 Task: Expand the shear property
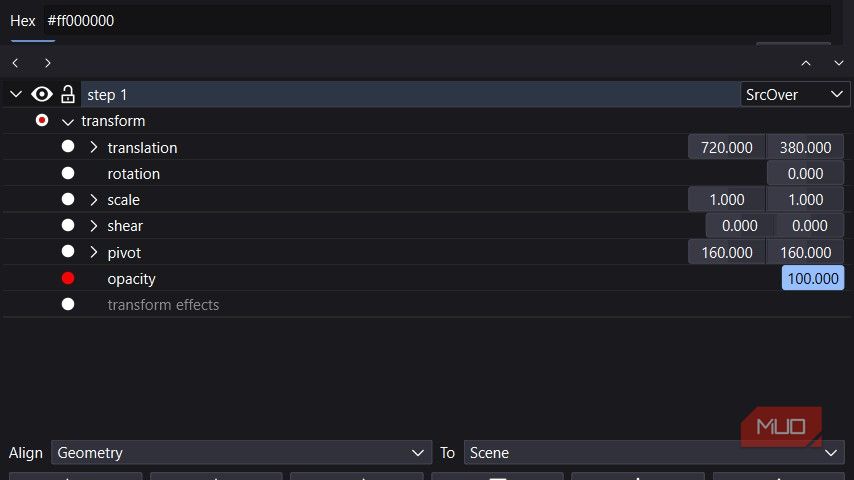pos(94,226)
